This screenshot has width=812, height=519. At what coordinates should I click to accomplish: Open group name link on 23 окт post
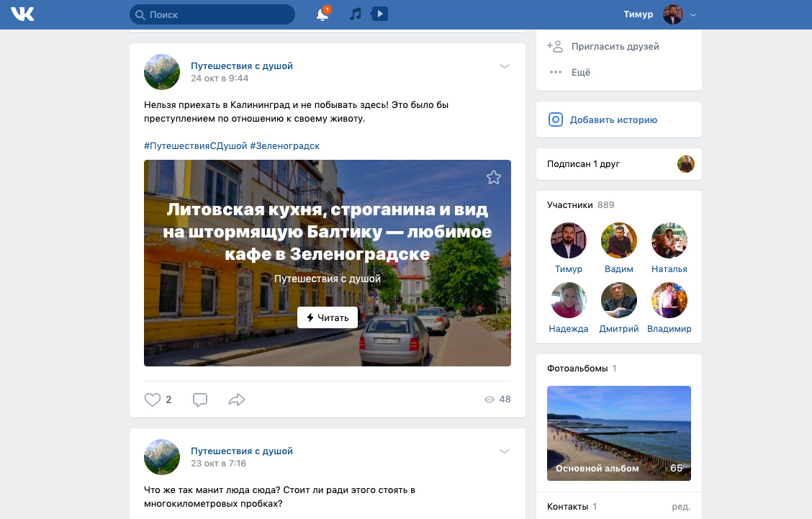pyautogui.click(x=242, y=451)
